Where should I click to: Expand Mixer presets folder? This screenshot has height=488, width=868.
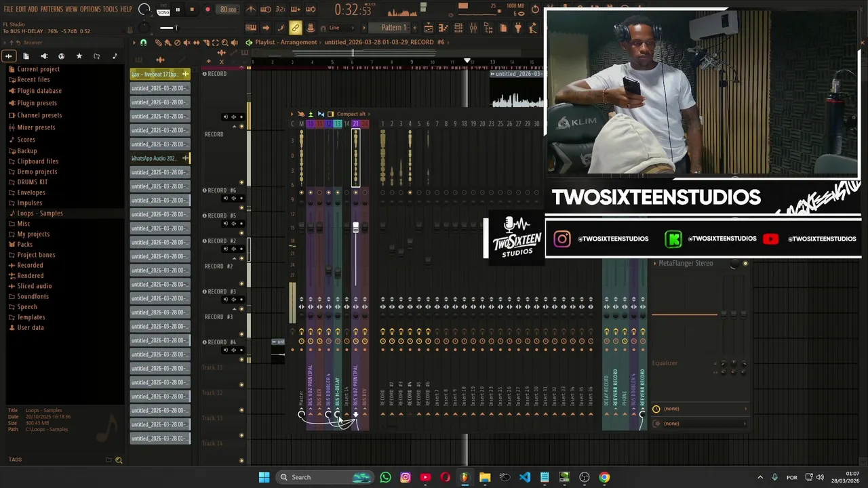pos(36,127)
